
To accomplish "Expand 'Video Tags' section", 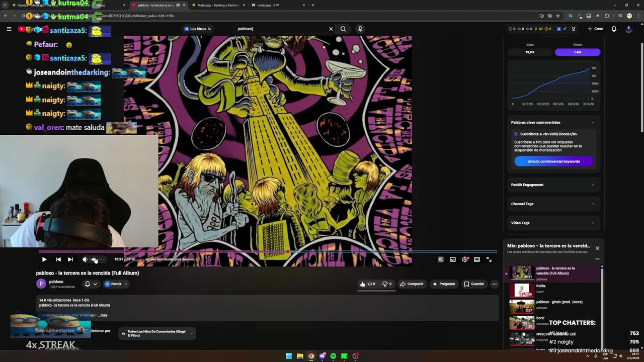I will [552, 223].
